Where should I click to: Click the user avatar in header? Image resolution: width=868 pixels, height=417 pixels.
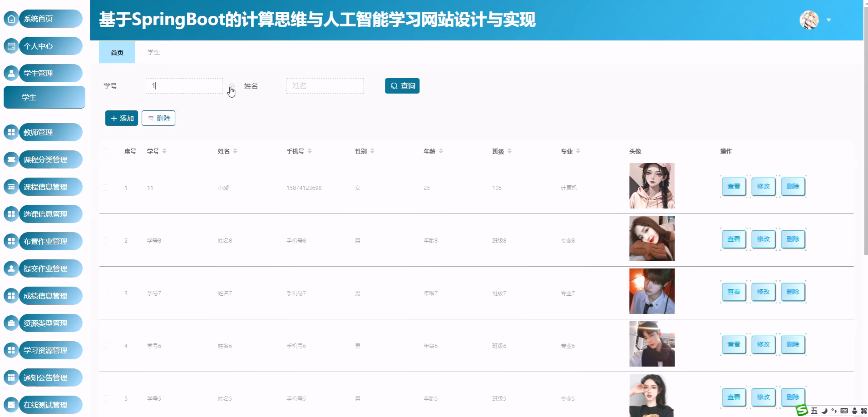(x=809, y=20)
